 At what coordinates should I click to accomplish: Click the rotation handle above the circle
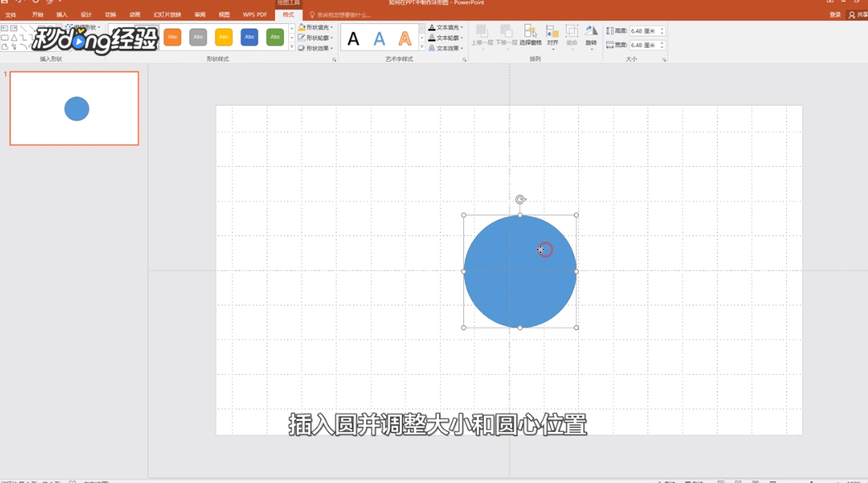519,199
